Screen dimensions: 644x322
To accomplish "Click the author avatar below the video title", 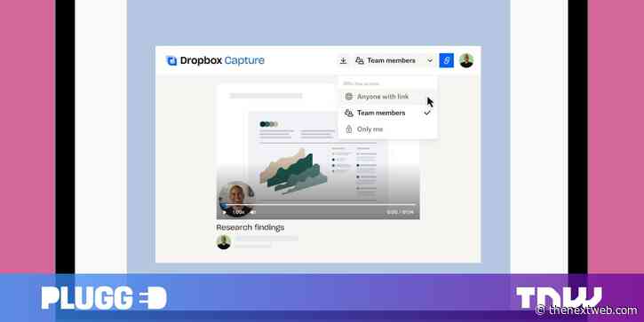I will [224, 241].
